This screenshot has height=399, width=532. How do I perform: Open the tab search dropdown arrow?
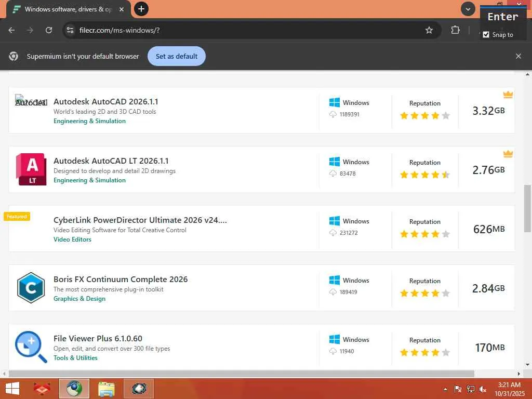click(468, 9)
